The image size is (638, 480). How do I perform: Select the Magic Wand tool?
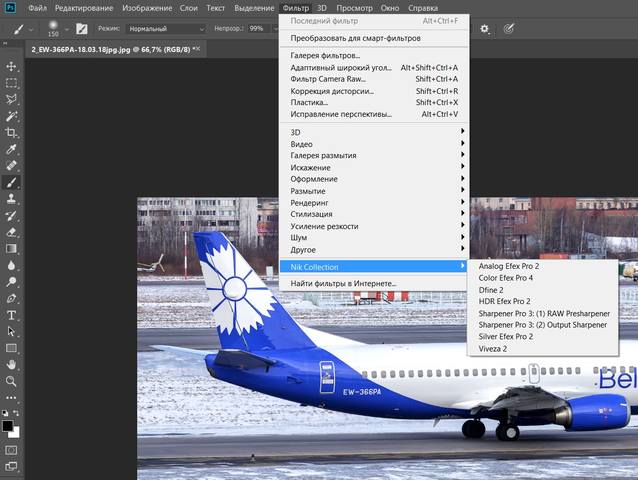tap(11, 116)
